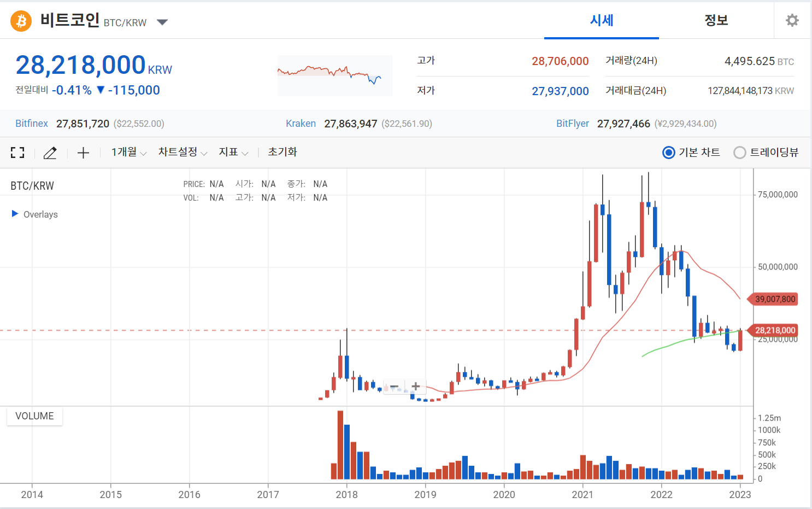Click the mini price sparkline thumbnail
Viewport: 812px width, 509px height.
335,75
